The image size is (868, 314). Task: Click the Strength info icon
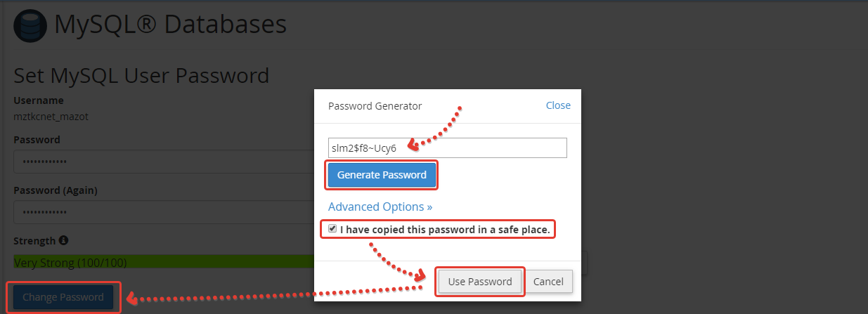click(x=63, y=240)
